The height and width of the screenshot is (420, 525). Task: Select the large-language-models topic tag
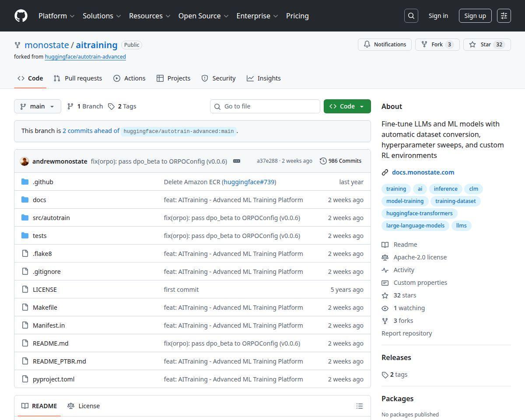click(415, 226)
